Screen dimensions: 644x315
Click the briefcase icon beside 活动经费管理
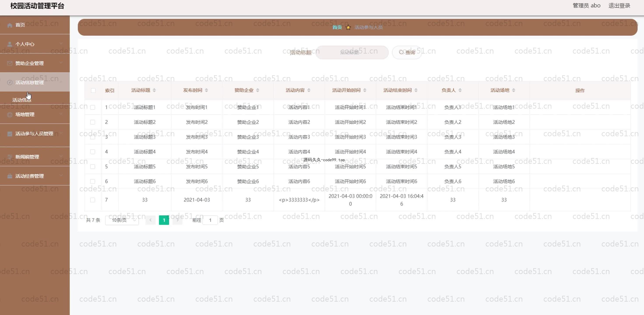tap(10, 176)
